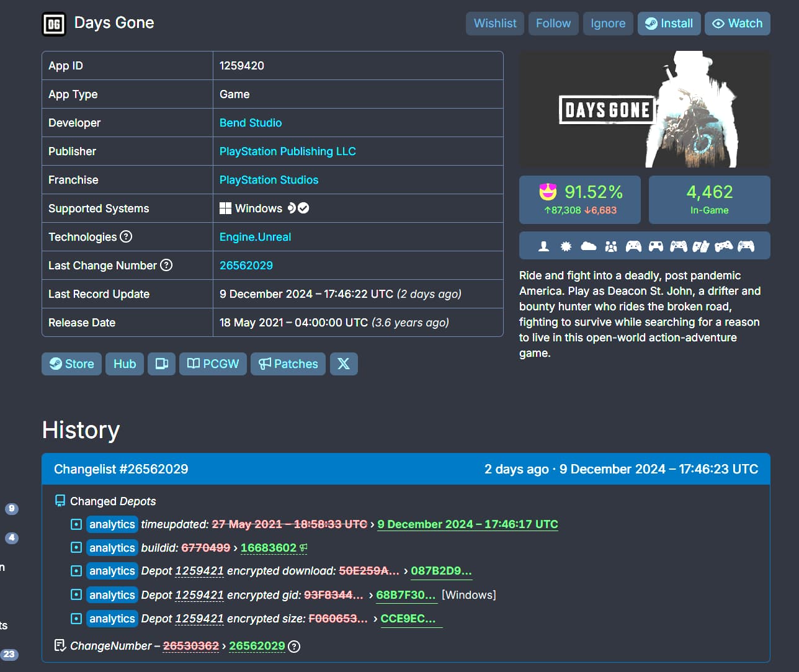Click the square icon on the timeupdated row
This screenshot has height=672, width=799.
click(76, 524)
